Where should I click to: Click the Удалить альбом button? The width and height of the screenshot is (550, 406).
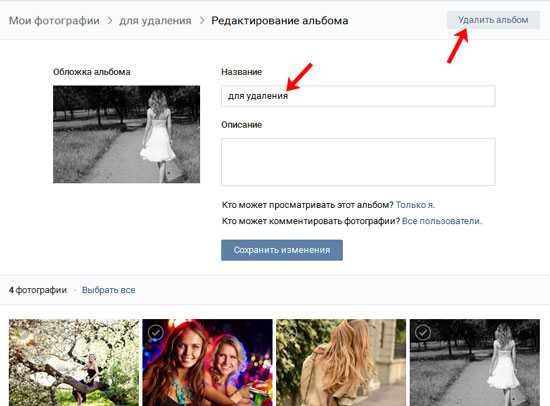[493, 20]
